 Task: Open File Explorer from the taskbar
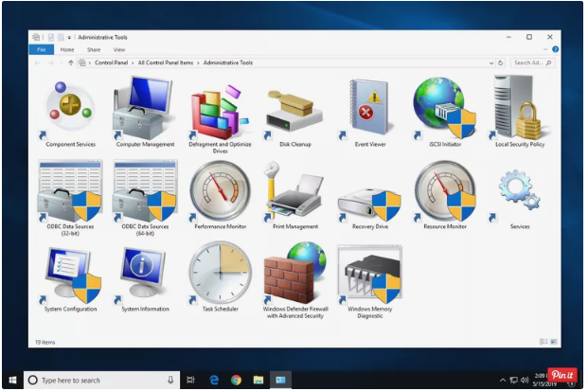pyautogui.click(x=258, y=381)
